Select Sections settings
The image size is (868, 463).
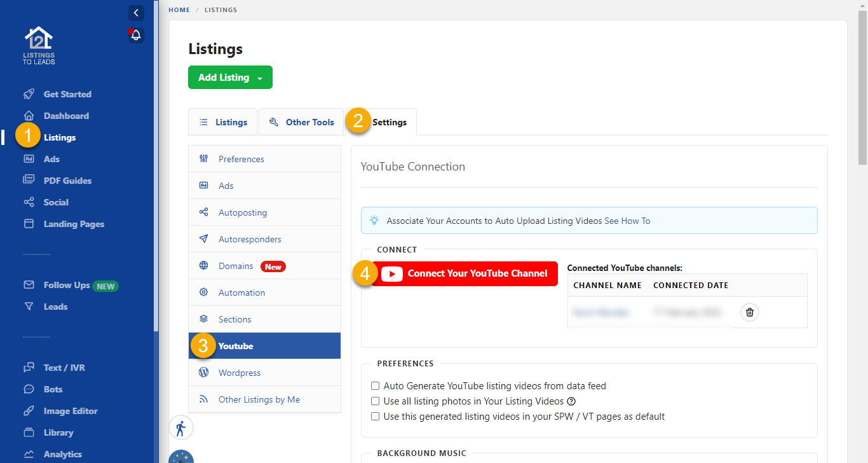[264, 319]
